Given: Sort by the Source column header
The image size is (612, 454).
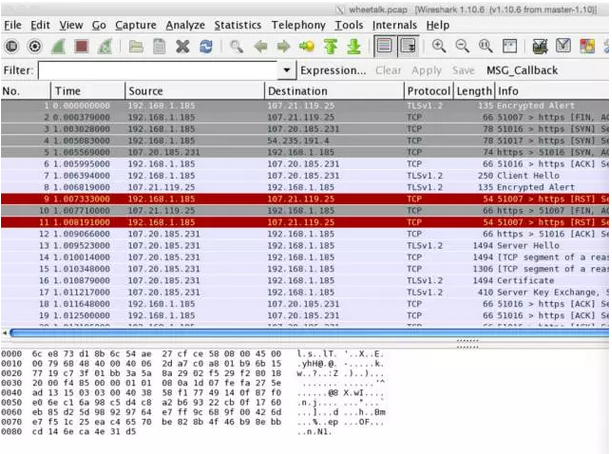Looking at the screenshot, I should 195,91.
